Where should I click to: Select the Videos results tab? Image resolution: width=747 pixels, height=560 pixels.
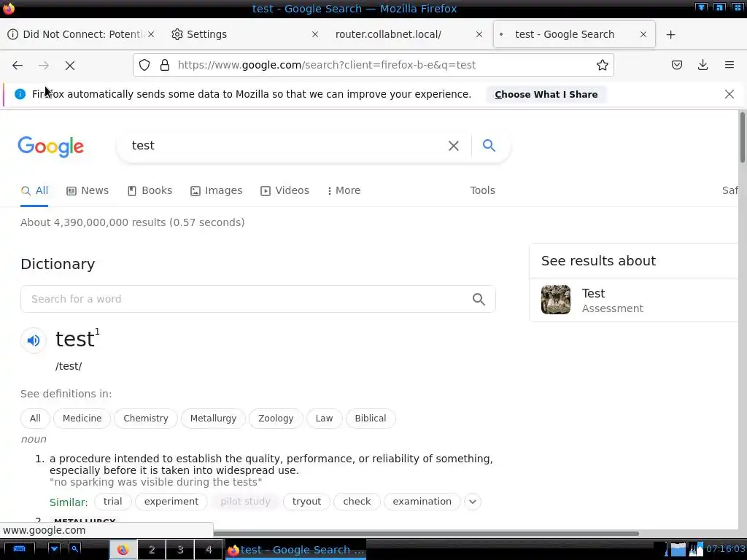click(285, 190)
